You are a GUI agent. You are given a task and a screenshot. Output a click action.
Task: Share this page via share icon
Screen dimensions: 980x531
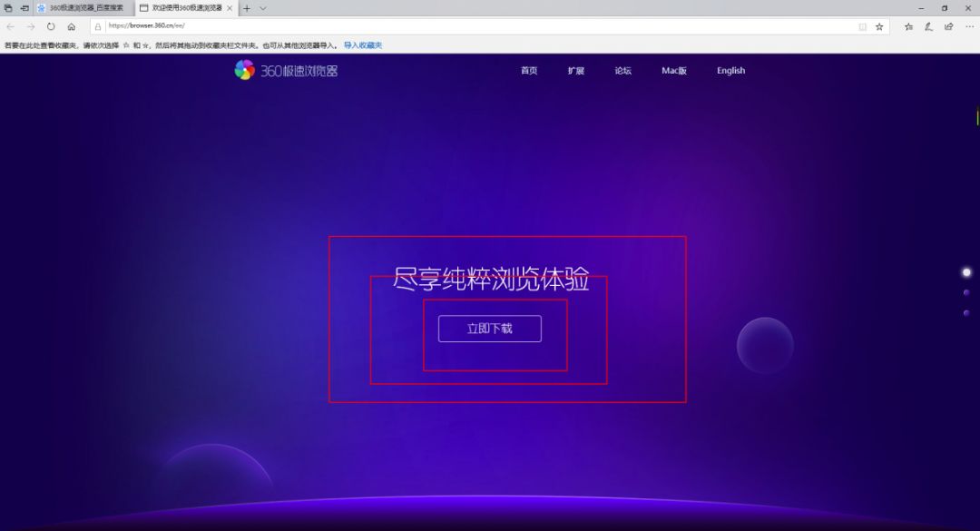tap(949, 27)
